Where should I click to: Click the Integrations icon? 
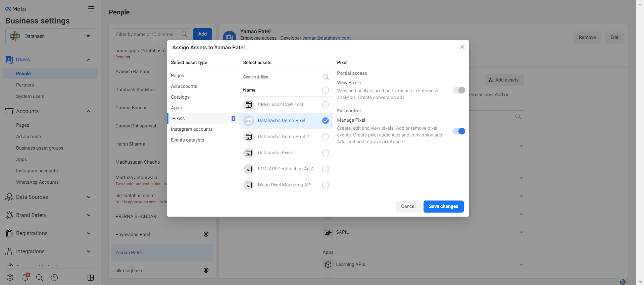pos(9,251)
